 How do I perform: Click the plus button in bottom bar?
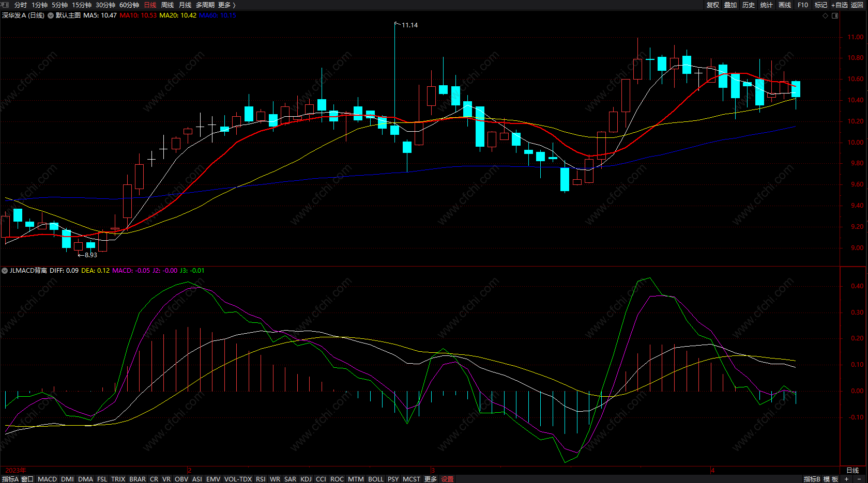tap(846, 479)
